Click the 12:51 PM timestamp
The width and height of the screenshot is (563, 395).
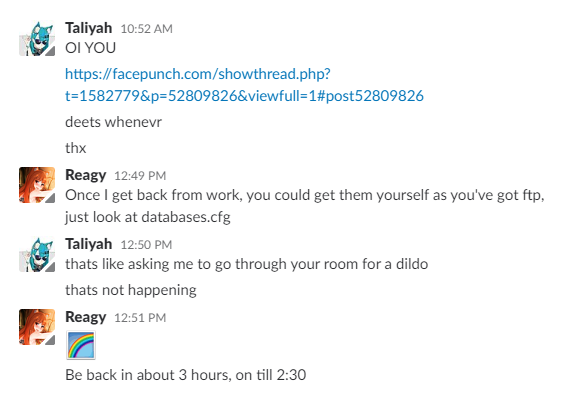tap(140, 318)
